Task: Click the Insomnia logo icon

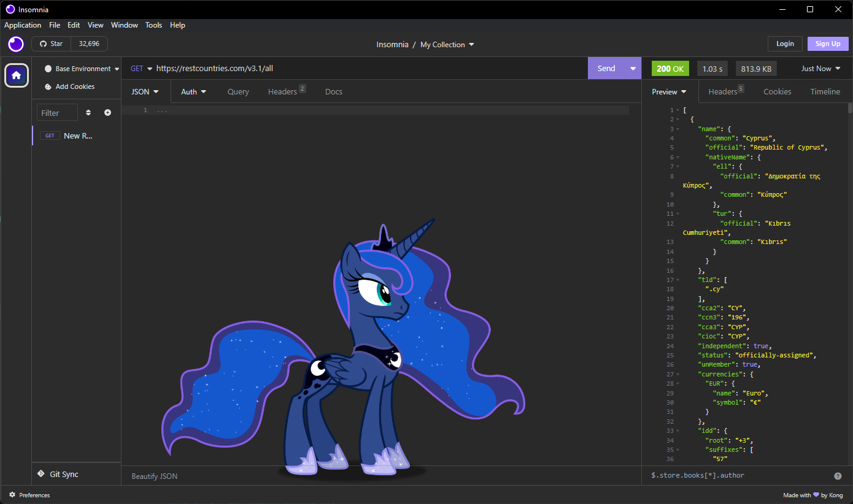Action: 15,44
